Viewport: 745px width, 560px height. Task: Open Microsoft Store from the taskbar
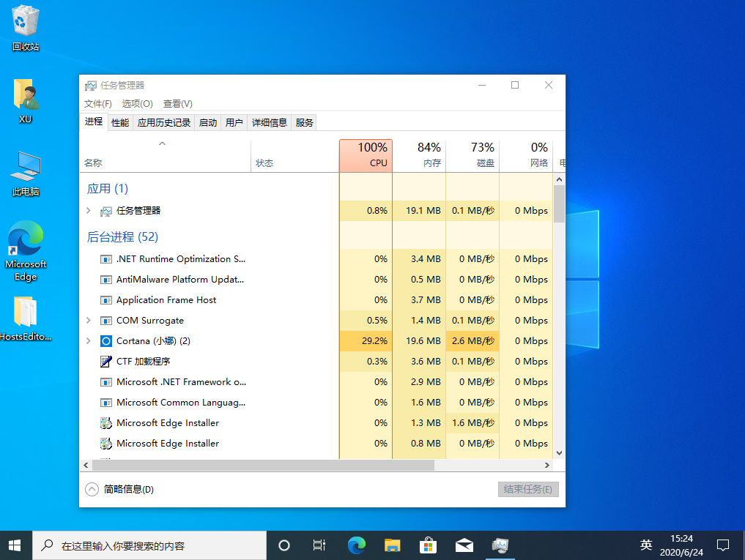pos(428,545)
